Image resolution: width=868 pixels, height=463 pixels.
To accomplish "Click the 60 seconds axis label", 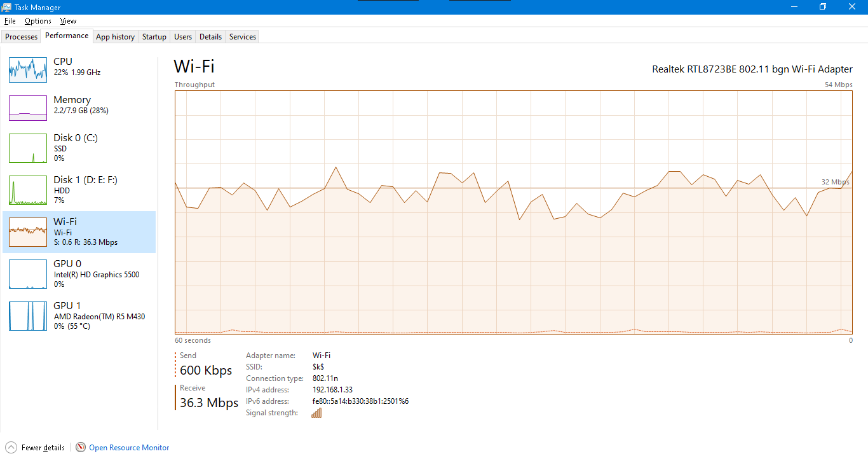I will point(193,340).
